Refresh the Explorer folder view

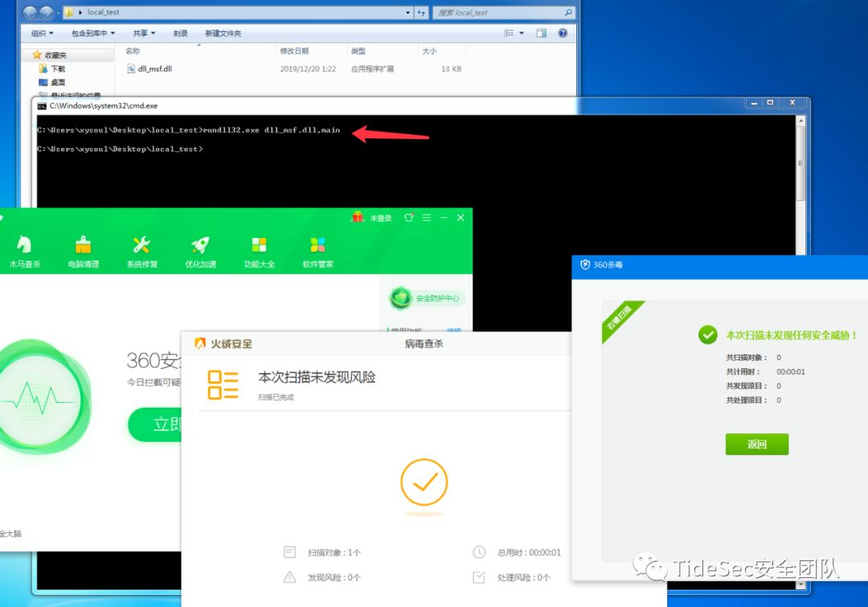tap(422, 12)
